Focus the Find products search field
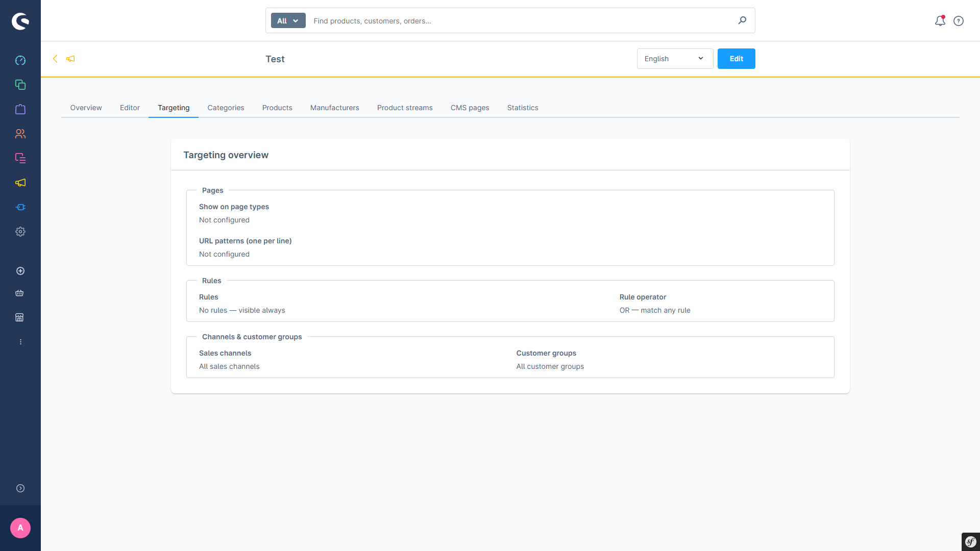 pos(521,21)
